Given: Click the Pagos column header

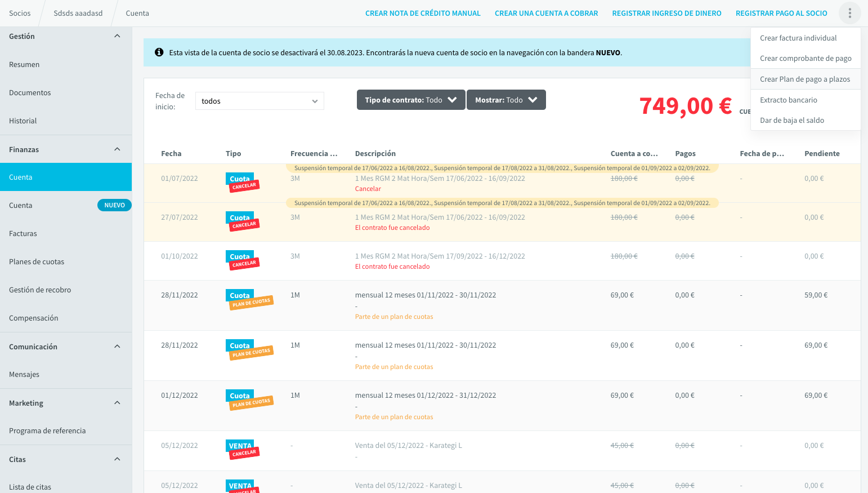Looking at the screenshot, I should point(686,153).
